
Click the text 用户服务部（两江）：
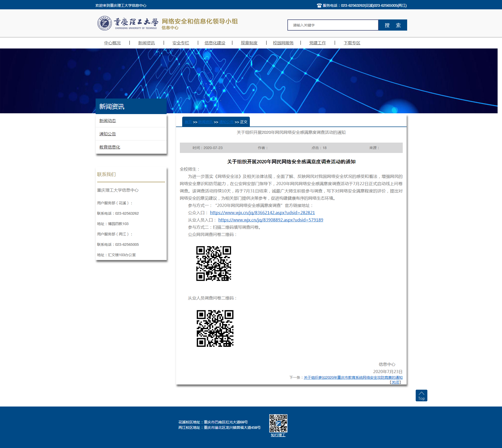click(115, 234)
